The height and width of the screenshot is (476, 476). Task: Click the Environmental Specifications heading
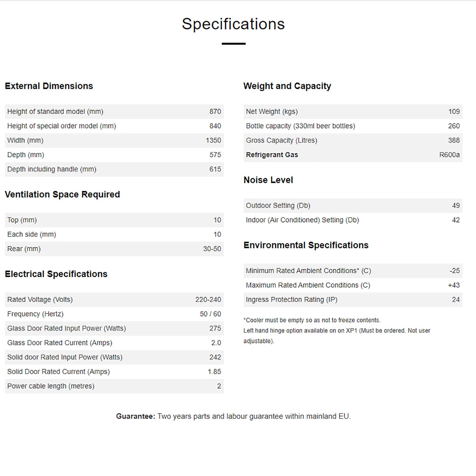tap(306, 245)
